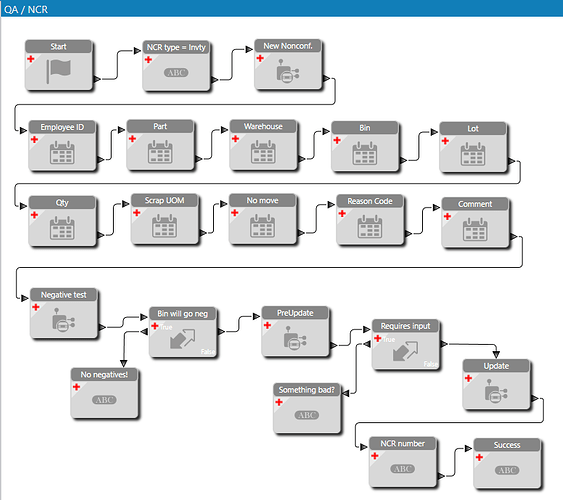Select the Bin will go neg title

(182, 314)
